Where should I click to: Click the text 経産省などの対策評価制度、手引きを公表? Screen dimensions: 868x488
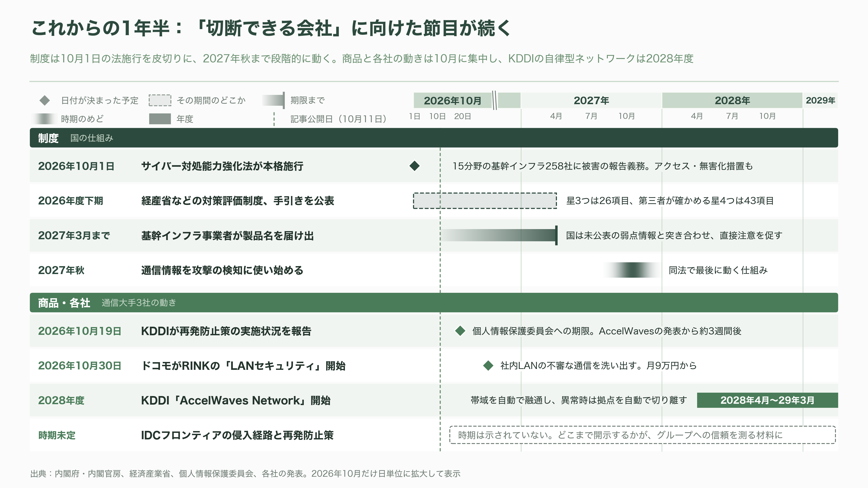pos(238,201)
